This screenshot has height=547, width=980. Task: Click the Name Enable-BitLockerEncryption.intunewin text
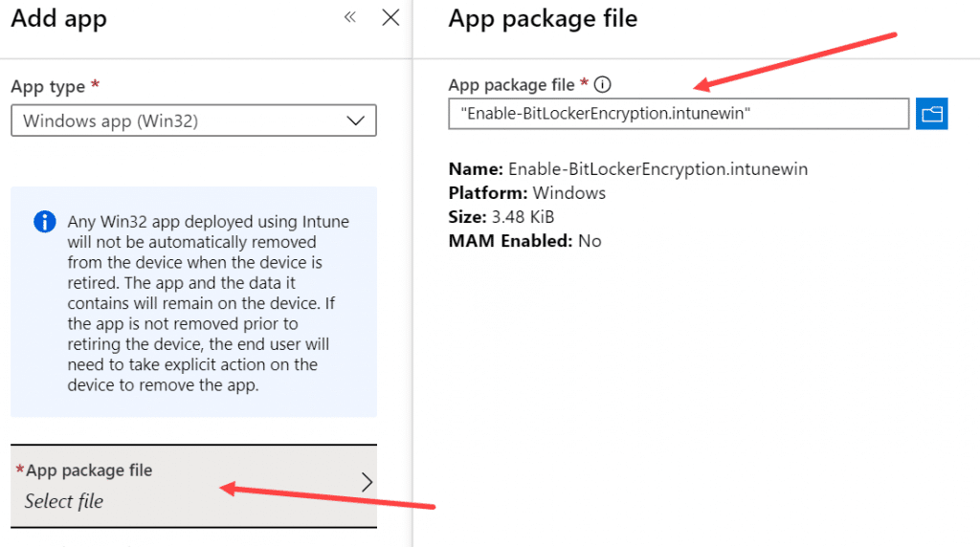click(628, 169)
